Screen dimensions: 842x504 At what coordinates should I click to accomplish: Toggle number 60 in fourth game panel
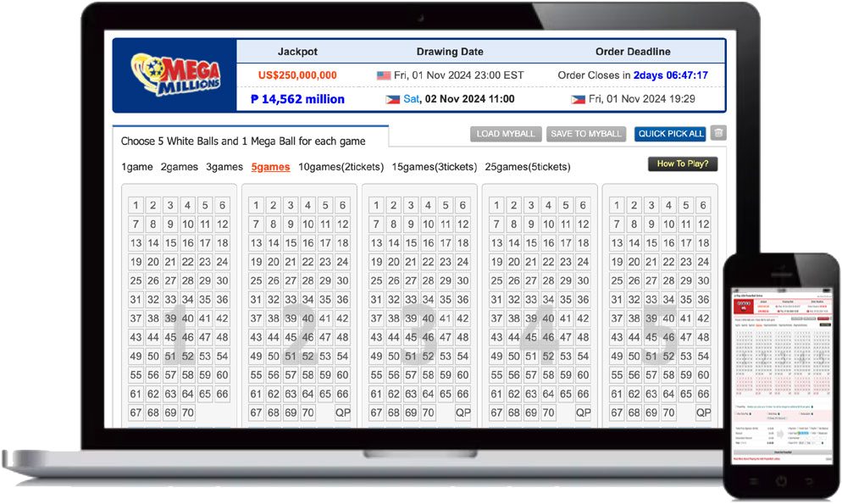[583, 375]
